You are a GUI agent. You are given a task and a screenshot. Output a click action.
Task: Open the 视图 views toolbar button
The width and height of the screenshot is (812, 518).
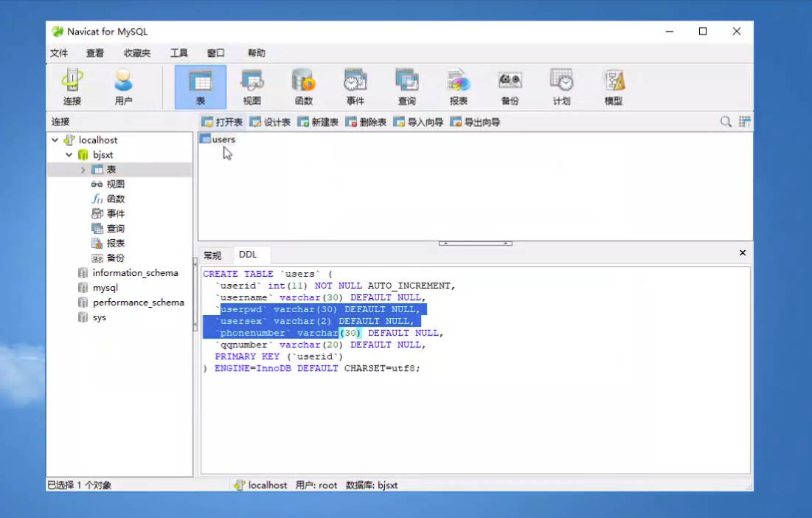coord(251,87)
